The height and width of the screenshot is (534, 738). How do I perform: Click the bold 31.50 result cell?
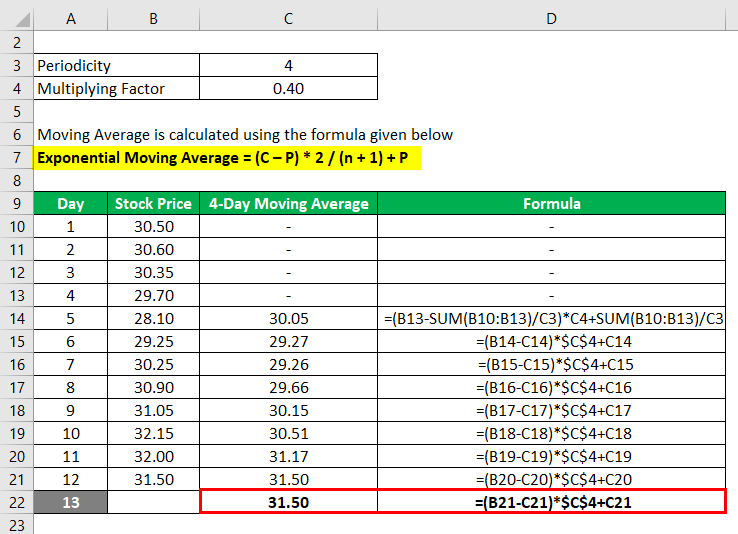pos(289,502)
